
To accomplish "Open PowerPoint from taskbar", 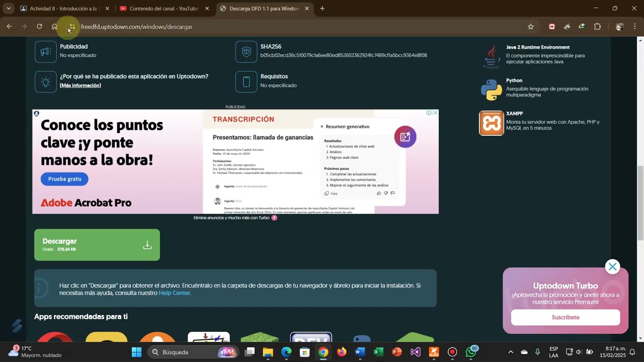I will pos(397,352).
